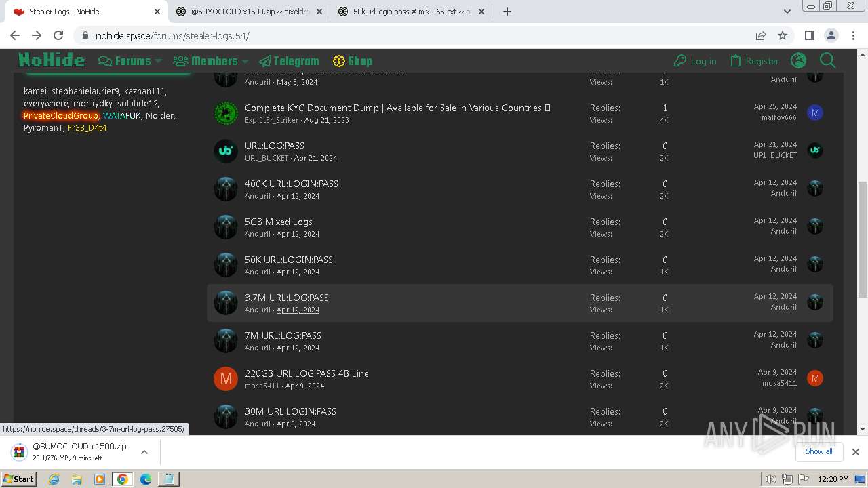The image size is (868, 488).
Task: Click the page vertical scrollbar thumb
Action: click(862, 239)
